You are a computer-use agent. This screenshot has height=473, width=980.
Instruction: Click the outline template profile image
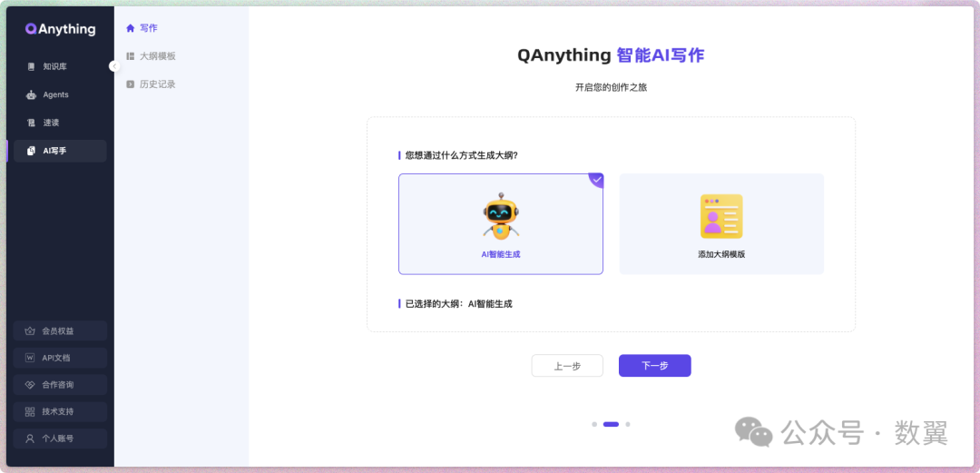(x=721, y=216)
